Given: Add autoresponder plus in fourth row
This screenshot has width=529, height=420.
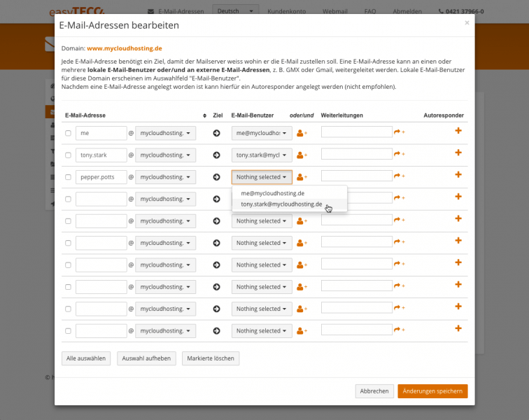Looking at the screenshot, I should tap(458, 197).
